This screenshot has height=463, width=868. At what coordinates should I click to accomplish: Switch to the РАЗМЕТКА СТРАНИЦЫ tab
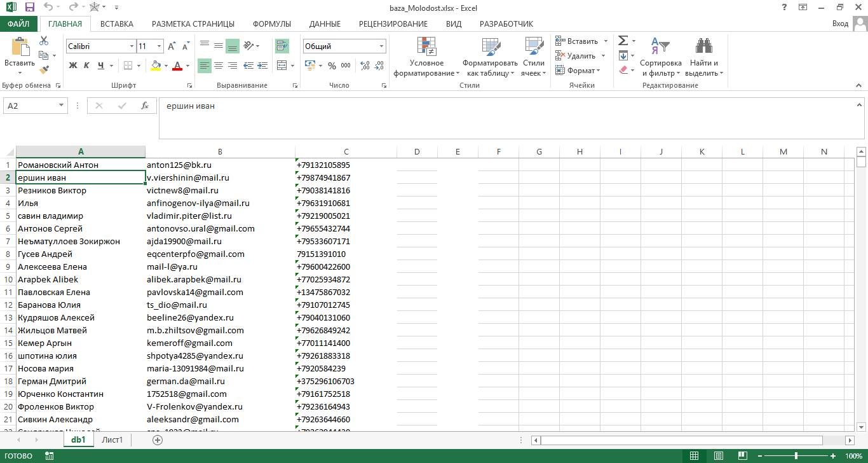coord(193,24)
